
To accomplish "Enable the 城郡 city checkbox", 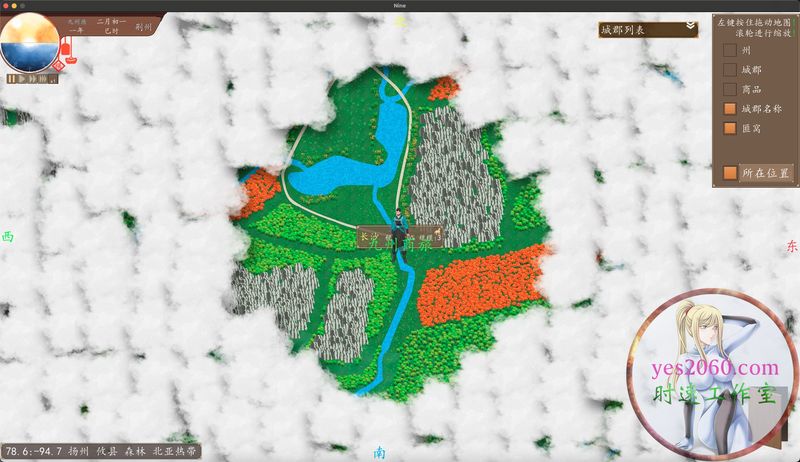I will [730, 69].
